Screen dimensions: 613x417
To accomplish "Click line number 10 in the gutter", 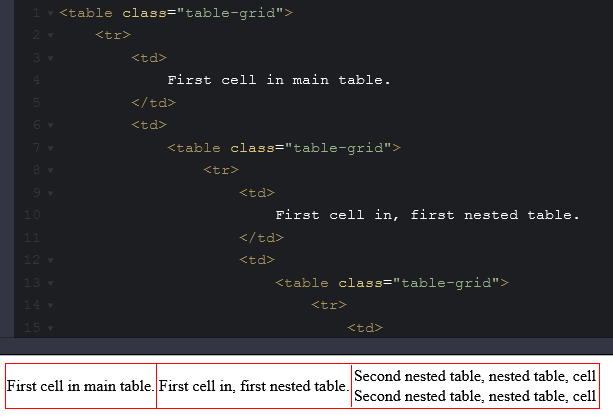I will [32, 215].
